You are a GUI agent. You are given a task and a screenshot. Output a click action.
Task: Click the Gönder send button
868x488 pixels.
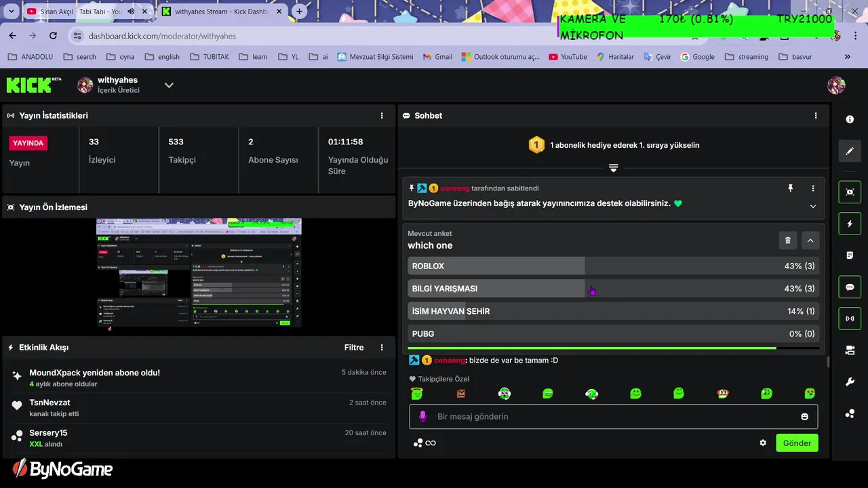tap(797, 443)
